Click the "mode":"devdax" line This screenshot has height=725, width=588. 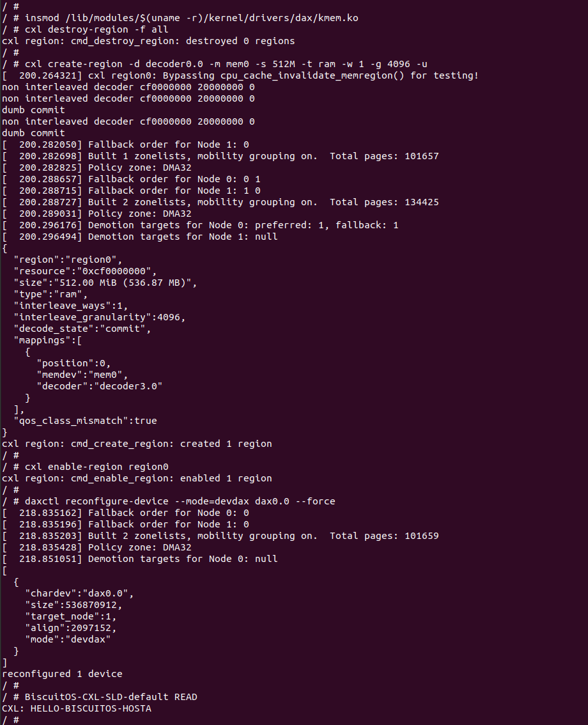[68, 639]
